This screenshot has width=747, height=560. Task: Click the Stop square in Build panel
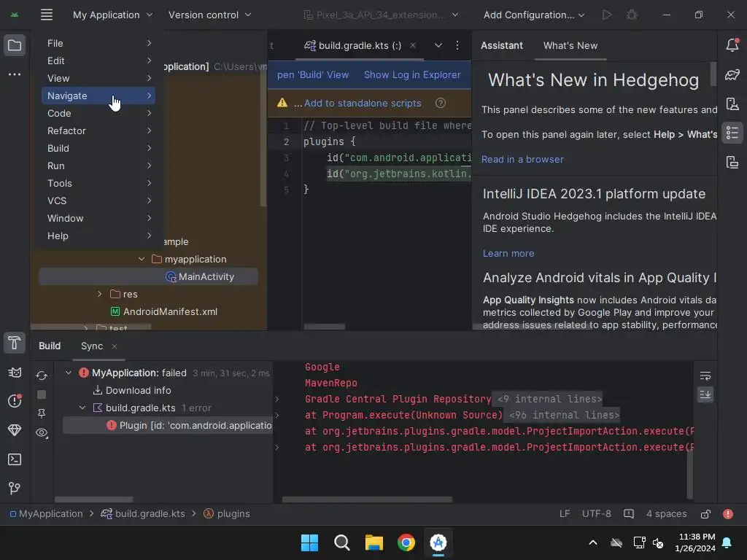click(42, 394)
